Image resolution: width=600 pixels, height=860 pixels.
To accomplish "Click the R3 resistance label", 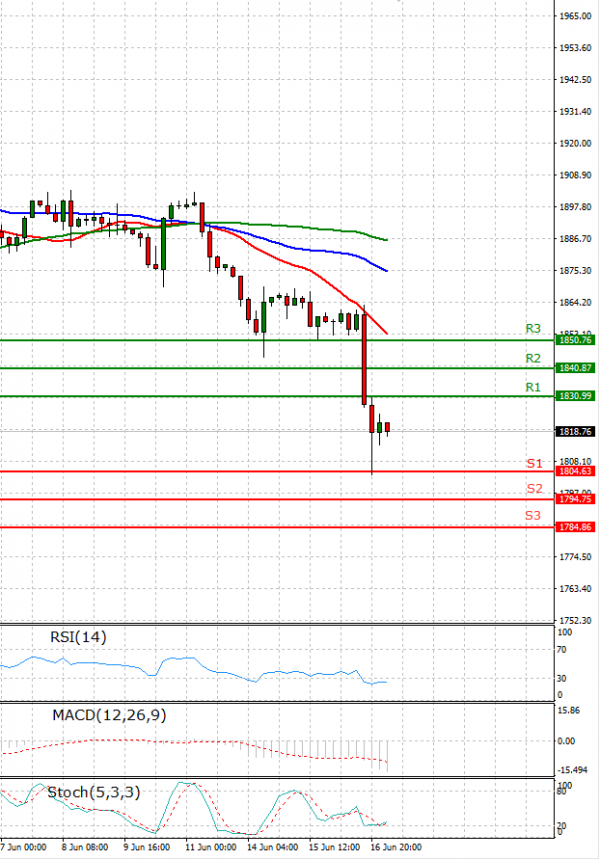I will 533,329.
